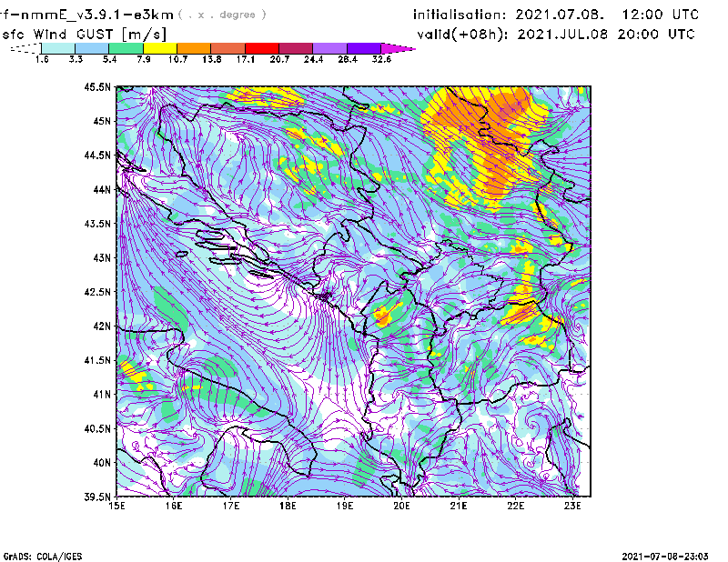The height and width of the screenshot is (562, 728).
Task: Click the '42.5N' latitude label
Action: pos(97,292)
